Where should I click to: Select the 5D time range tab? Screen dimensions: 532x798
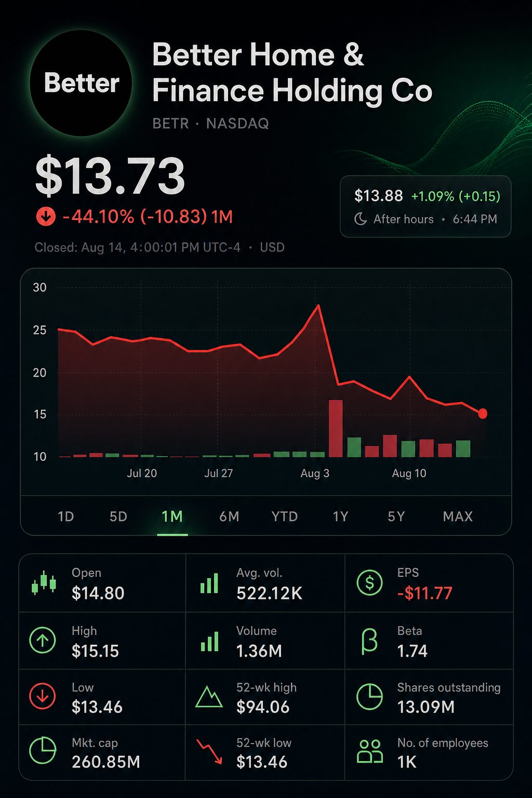click(118, 516)
